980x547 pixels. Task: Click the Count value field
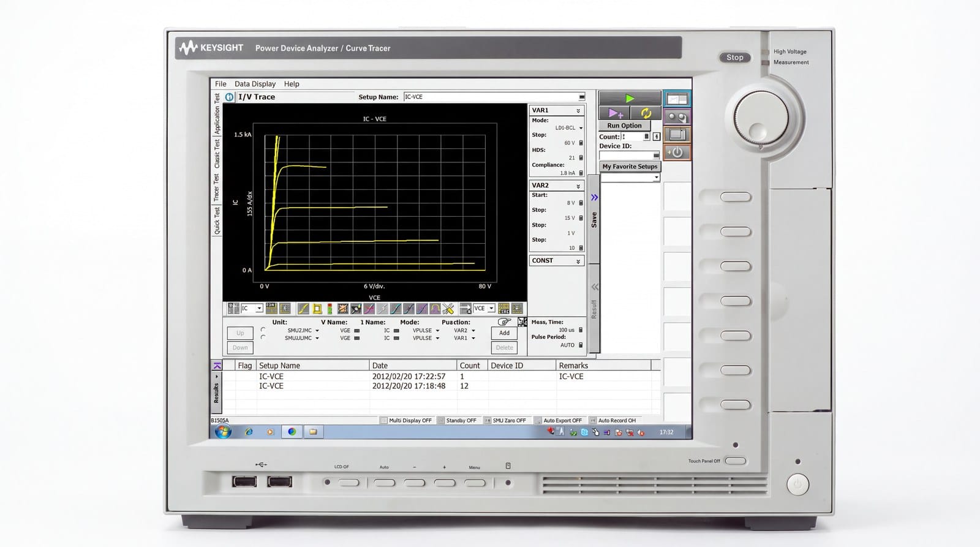pos(635,137)
